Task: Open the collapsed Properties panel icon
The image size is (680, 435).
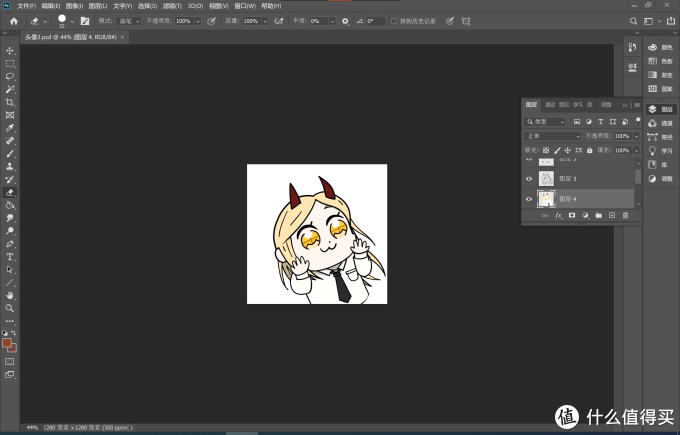Action: pos(632,67)
